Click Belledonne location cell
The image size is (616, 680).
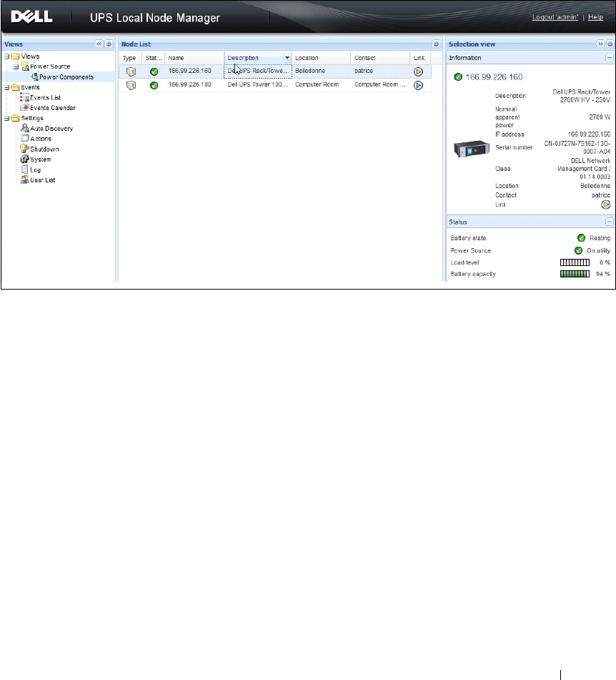coord(310,71)
